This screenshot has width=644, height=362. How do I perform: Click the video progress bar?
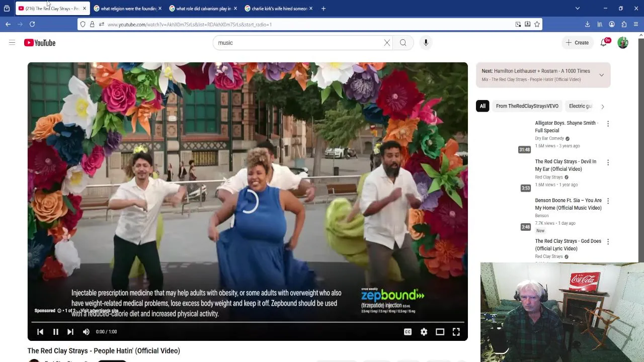(248, 322)
